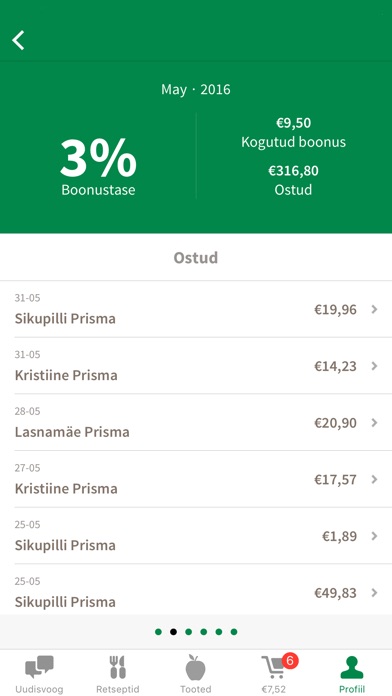The width and height of the screenshot is (392, 696).
Task: Open the 28-05 Lasnamäe Prisma purchase
Action: pos(196,423)
